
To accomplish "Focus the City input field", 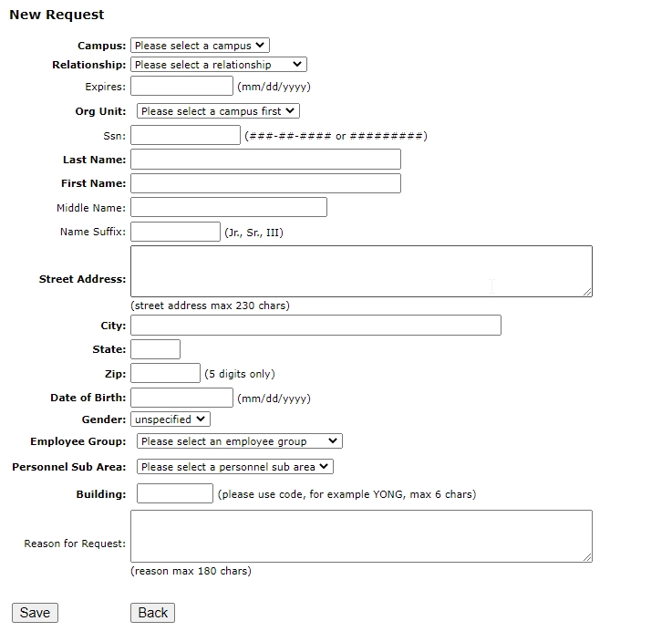I will 315,326.
